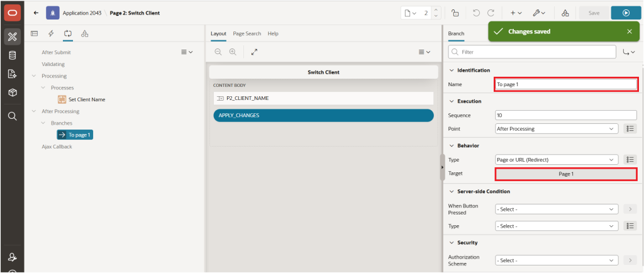644x273 pixels.
Task: Select the To page 1 branch
Action: click(x=75, y=135)
